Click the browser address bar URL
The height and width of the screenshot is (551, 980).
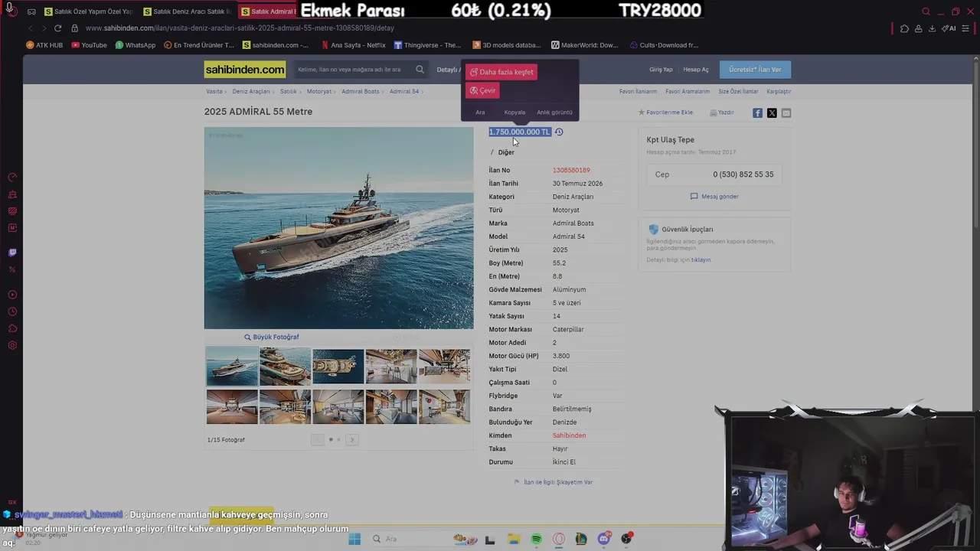pyautogui.click(x=240, y=28)
